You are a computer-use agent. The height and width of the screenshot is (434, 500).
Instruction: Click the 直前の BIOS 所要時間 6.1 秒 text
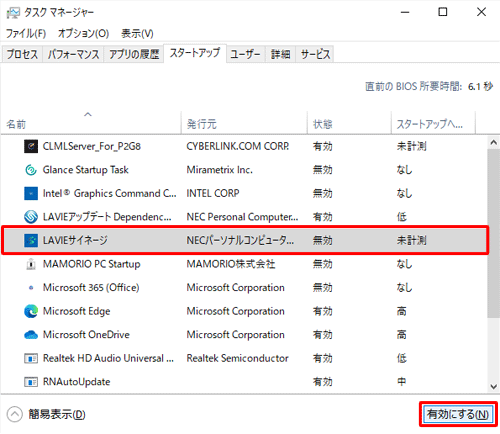coord(429,87)
